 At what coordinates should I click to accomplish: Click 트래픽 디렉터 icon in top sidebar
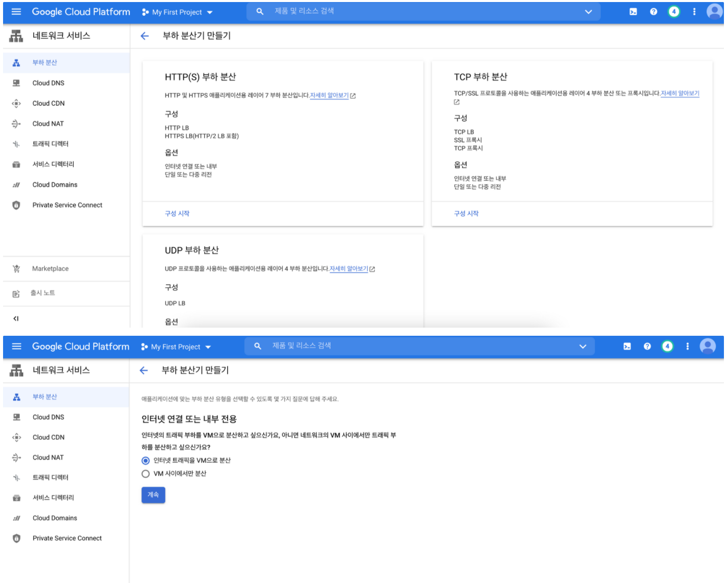click(x=16, y=144)
